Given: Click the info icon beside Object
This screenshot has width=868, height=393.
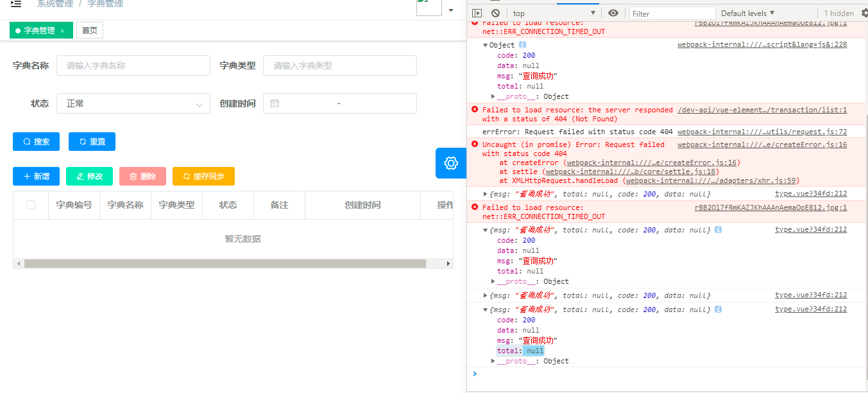Looking at the screenshot, I should 522,45.
